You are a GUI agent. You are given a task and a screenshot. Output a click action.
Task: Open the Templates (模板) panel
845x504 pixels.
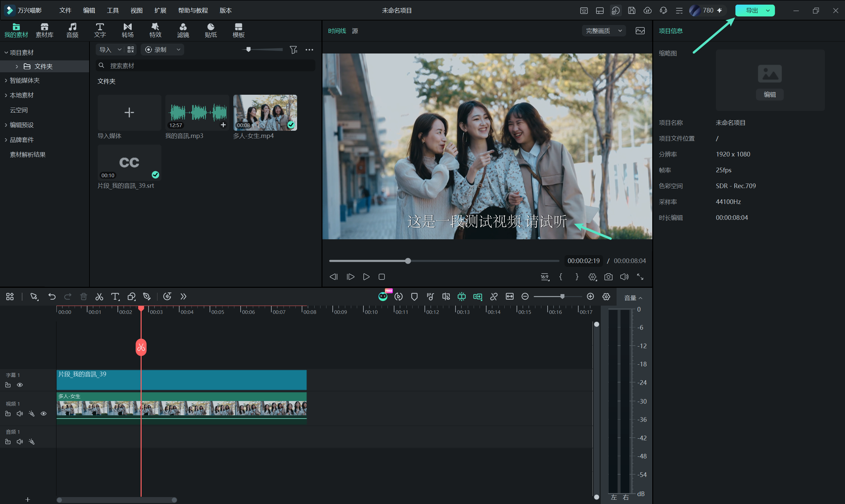pyautogui.click(x=238, y=30)
